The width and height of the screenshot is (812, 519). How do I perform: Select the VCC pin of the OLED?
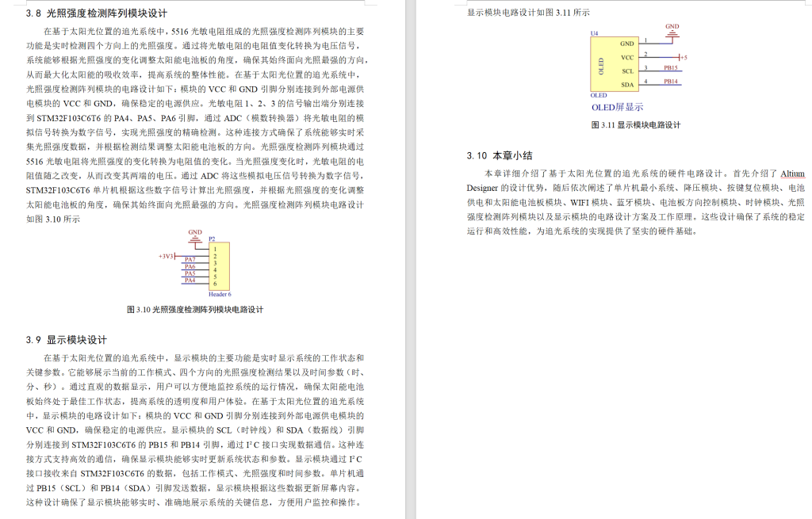pyautogui.click(x=627, y=57)
